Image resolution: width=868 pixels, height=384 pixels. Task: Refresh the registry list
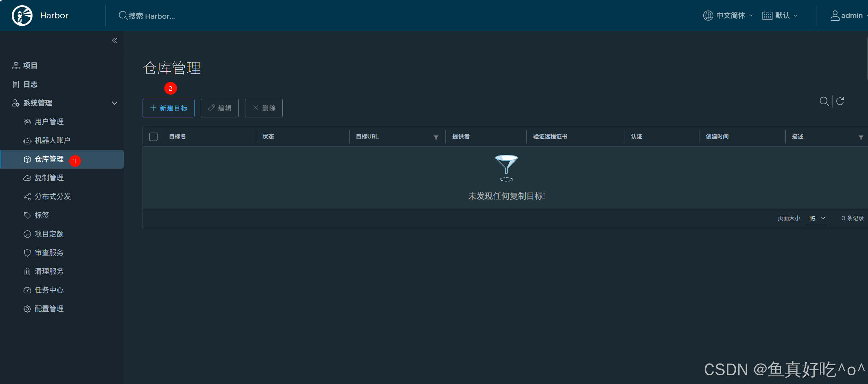(840, 101)
